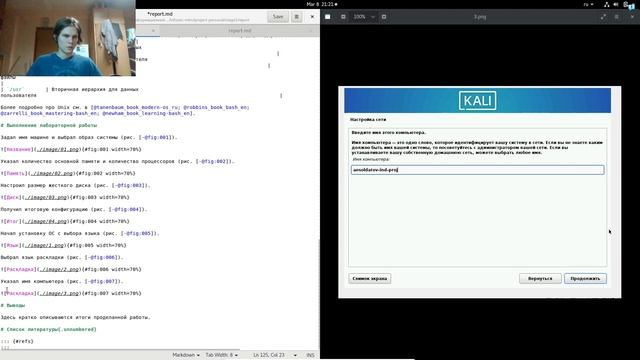Enter fullscreen in the image viewer
The height and width of the screenshot is (360, 640).
point(603,17)
